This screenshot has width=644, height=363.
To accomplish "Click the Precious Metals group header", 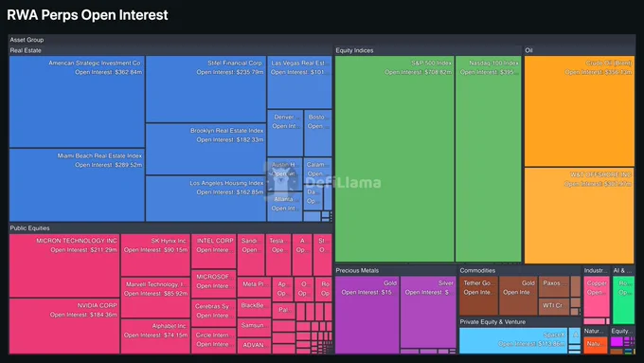I will click(357, 270).
